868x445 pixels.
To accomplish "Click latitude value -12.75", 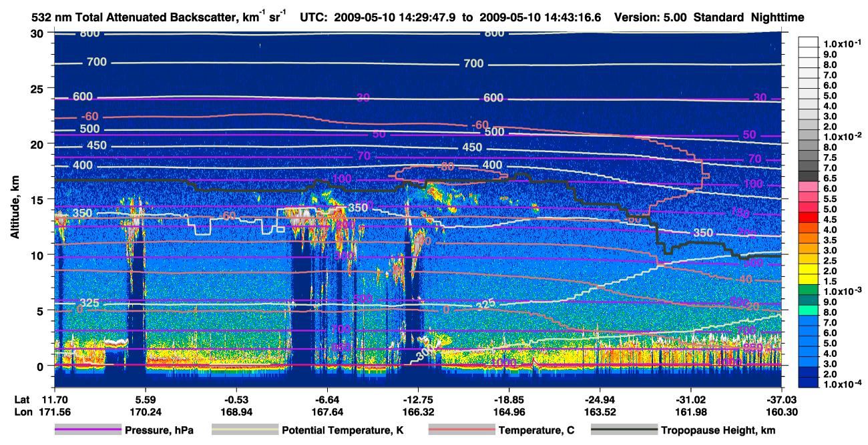I will pyautogui.click(x=418, y=400).
